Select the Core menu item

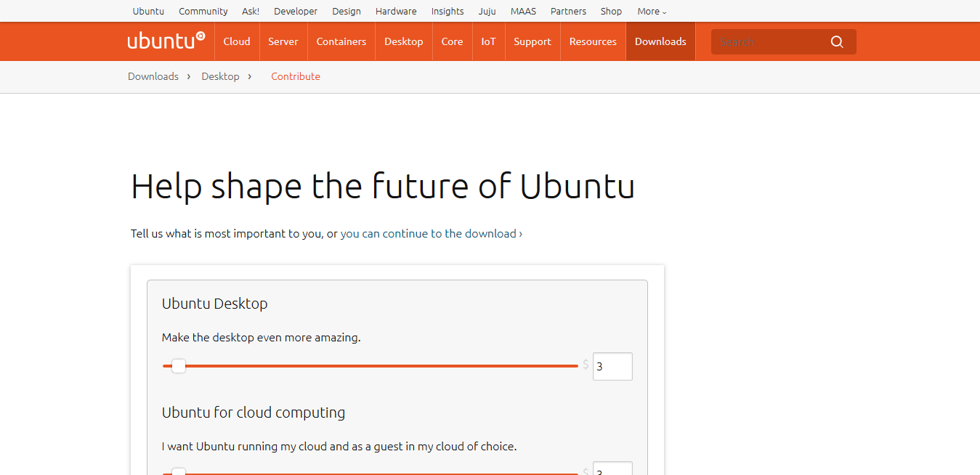tap(452, 41)
